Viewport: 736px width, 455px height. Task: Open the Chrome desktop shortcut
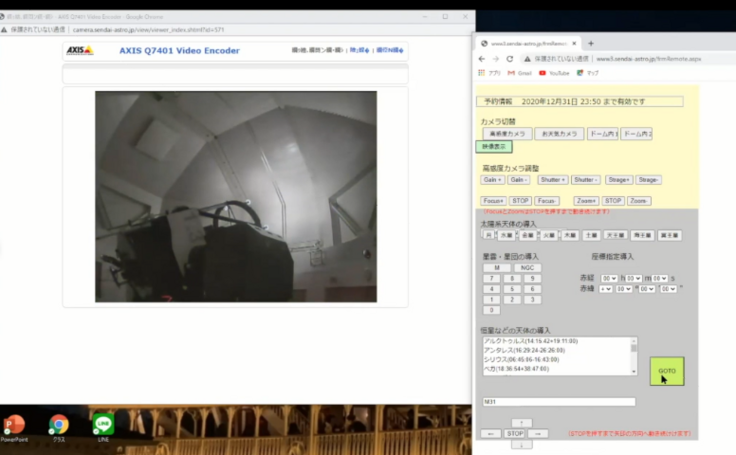coord(59,425)
